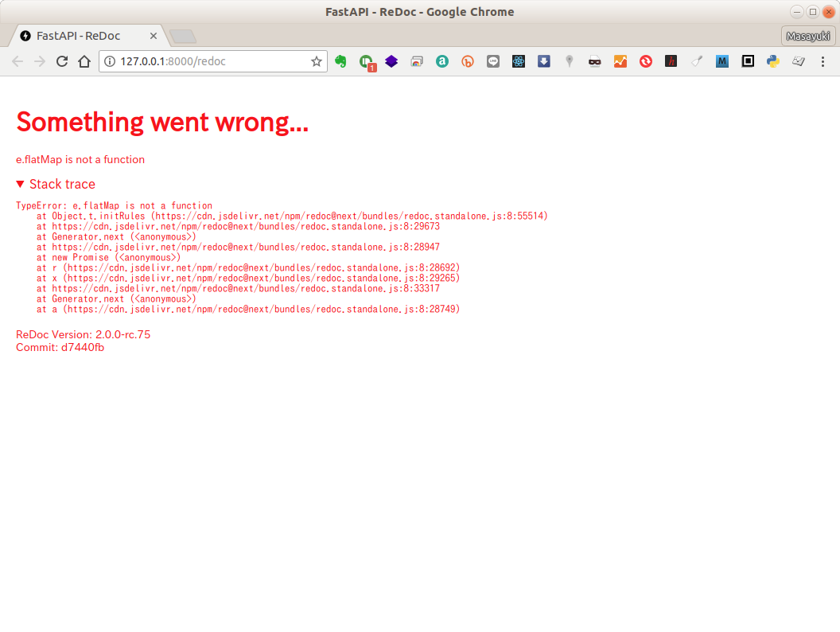
Task: Open the orange chart analytics extension
Action: pos(620,61)
